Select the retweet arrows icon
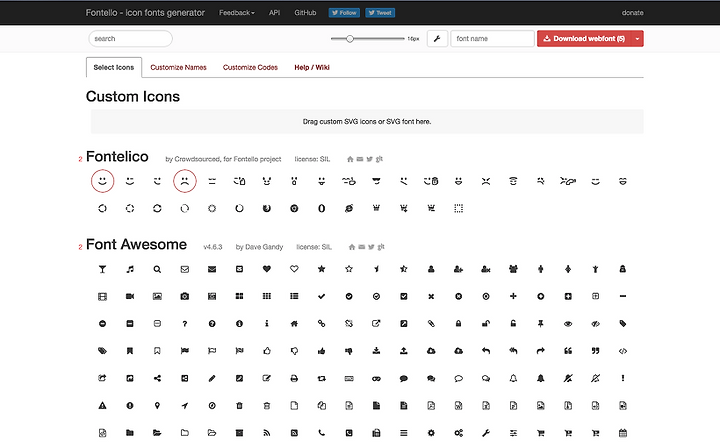The height and width of the screenshot is (447, 720). pyautogui.click(x=321, y=379)
